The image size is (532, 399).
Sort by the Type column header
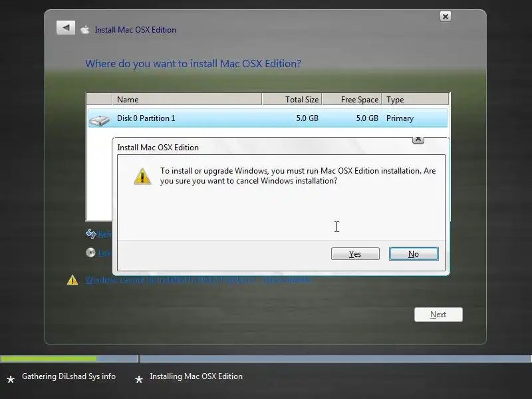415,99
